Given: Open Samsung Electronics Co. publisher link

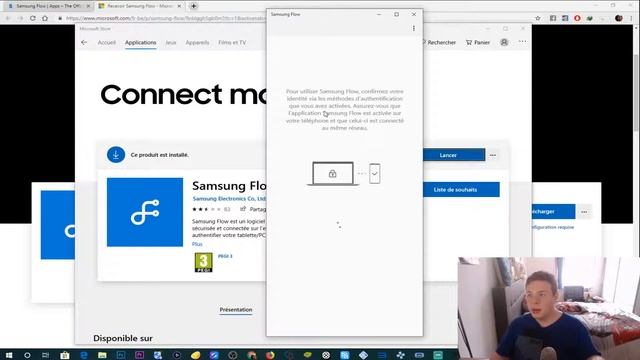Looking at the screenshot, I should coord(229,199).
